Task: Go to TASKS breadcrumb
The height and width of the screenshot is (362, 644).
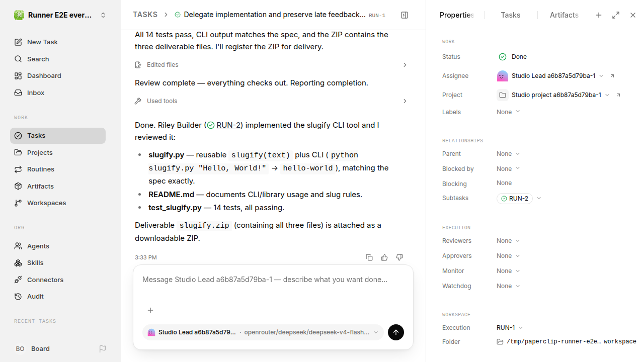Action: pos(145,15)
